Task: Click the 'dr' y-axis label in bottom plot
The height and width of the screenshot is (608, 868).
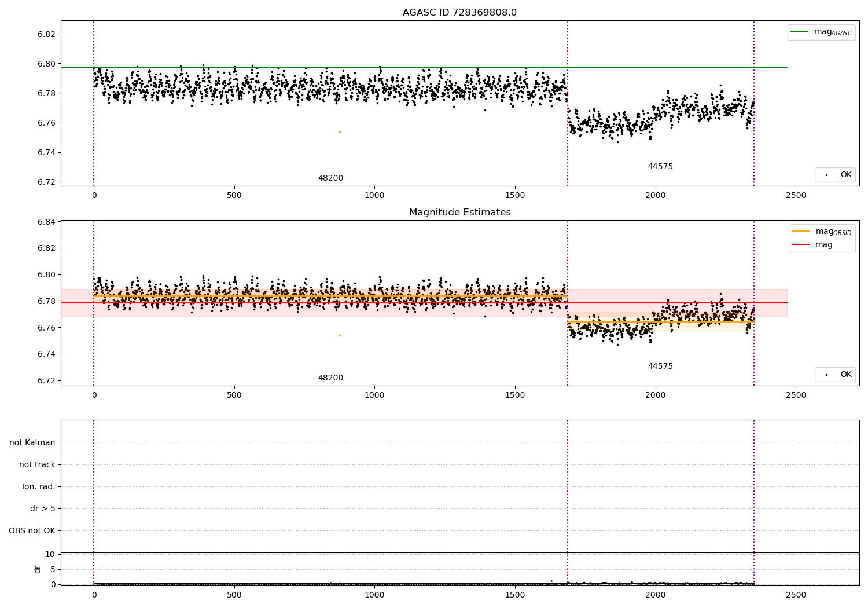Action: (38, 569)
